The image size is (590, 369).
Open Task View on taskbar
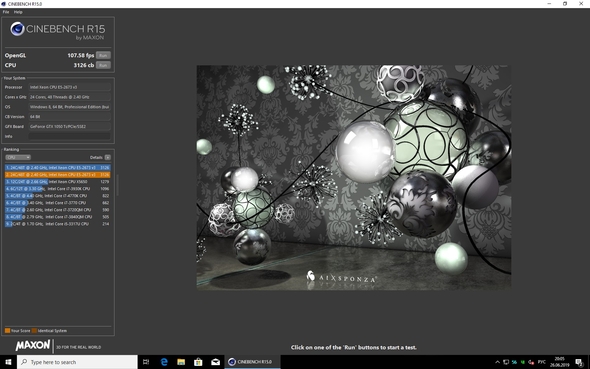146,362
